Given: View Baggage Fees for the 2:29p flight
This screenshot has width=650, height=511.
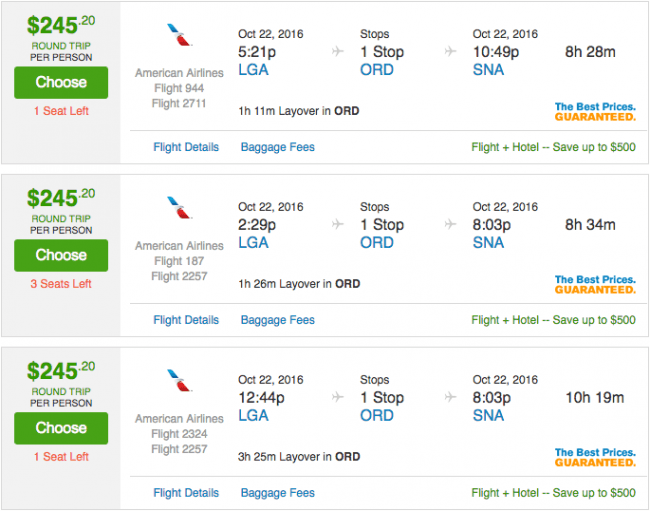Looking at the screenshot, I should 278,320.
